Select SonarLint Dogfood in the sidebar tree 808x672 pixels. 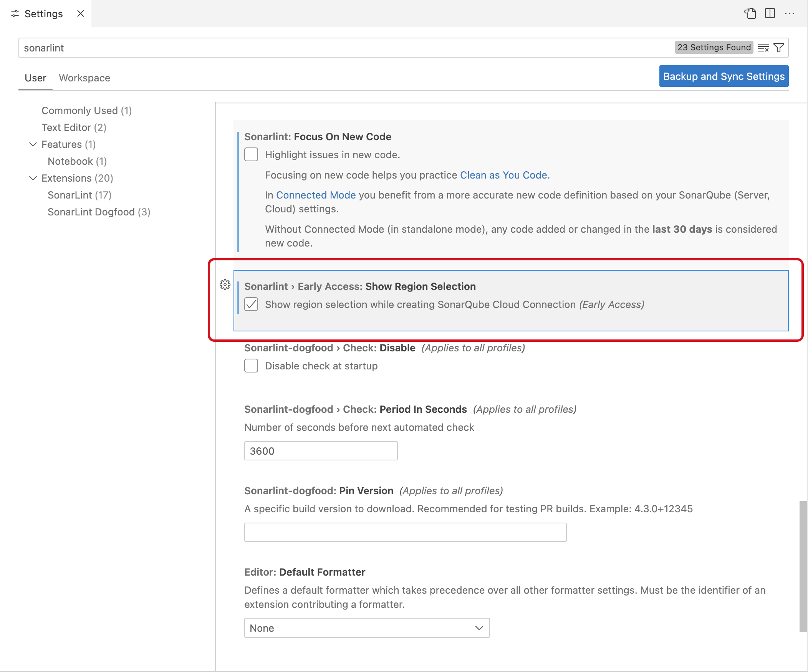coord(98,212)
